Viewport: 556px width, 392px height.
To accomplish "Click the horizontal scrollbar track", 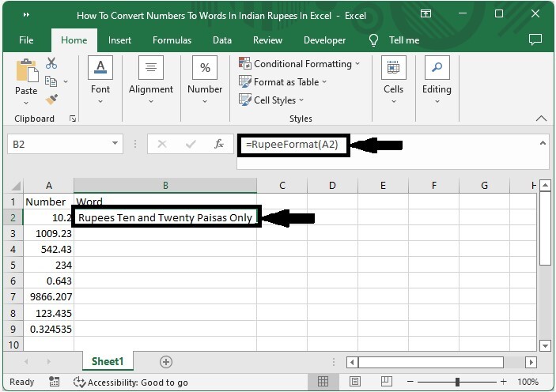I will (x=513, y=362).
